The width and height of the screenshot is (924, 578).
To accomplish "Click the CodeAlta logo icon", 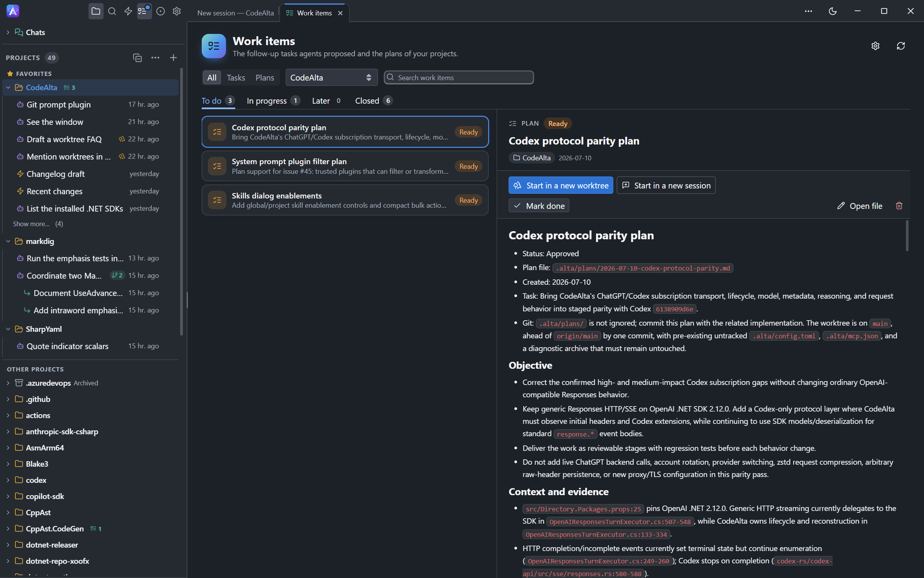I will (13, 11).
